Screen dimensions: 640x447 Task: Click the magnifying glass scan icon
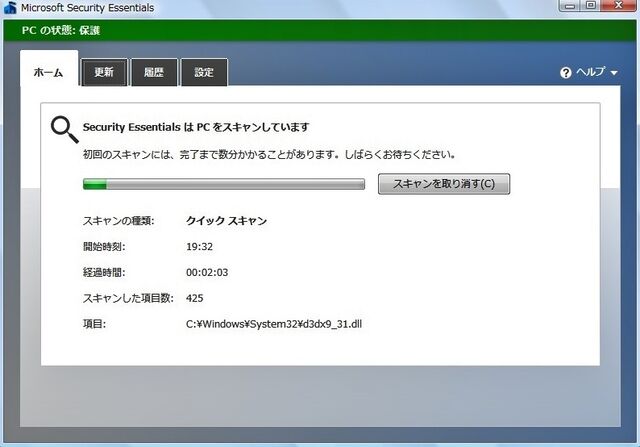point(64,130)
